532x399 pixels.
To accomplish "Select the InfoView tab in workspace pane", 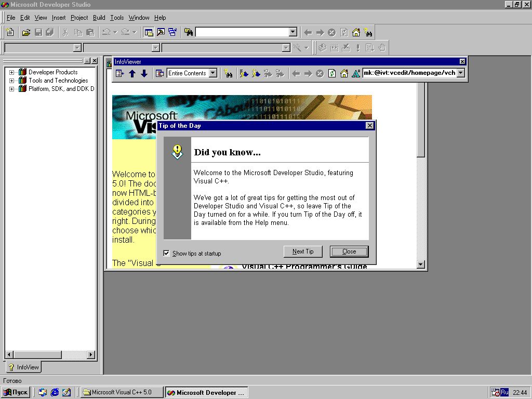I will tap(23, 367).
